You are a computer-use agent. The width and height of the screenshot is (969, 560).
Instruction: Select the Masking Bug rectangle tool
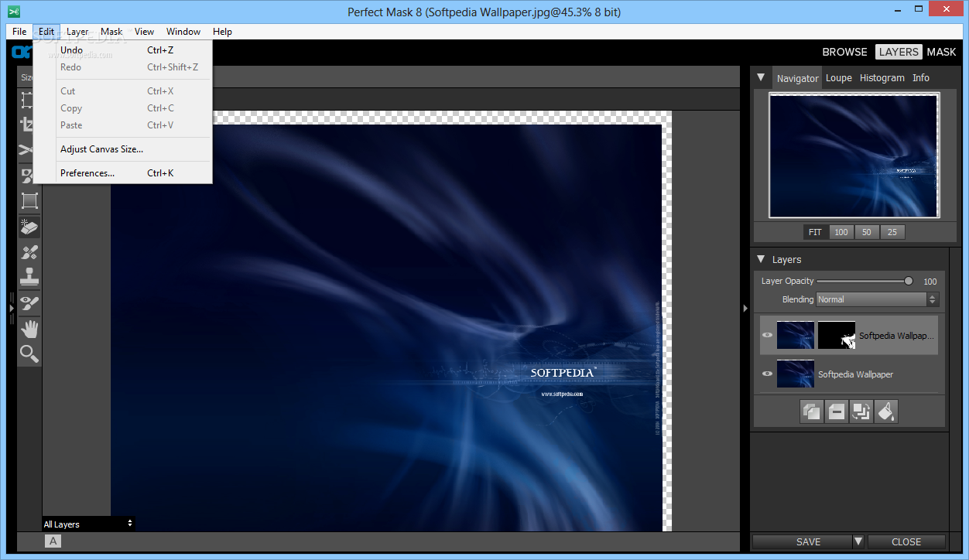pos(29,201)
